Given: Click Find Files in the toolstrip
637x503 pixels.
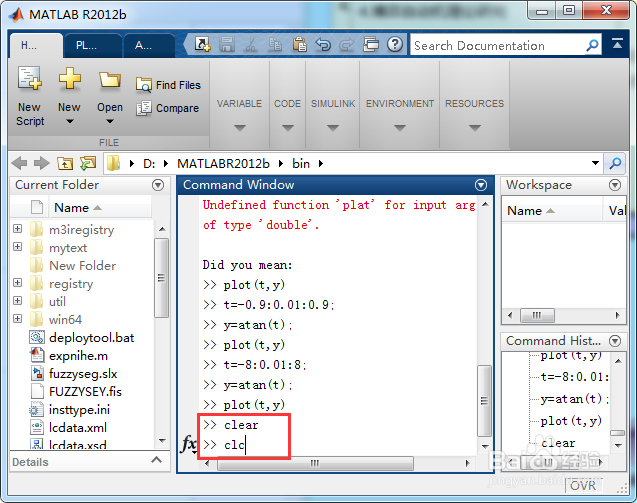Looking at the screenshot, I should tap(169, 85).
